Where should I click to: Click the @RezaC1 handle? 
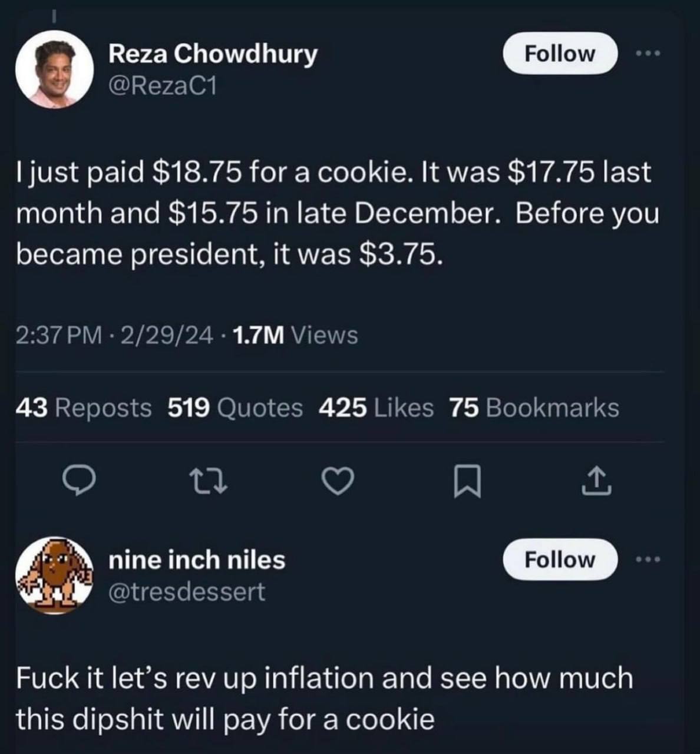point(163,86)
